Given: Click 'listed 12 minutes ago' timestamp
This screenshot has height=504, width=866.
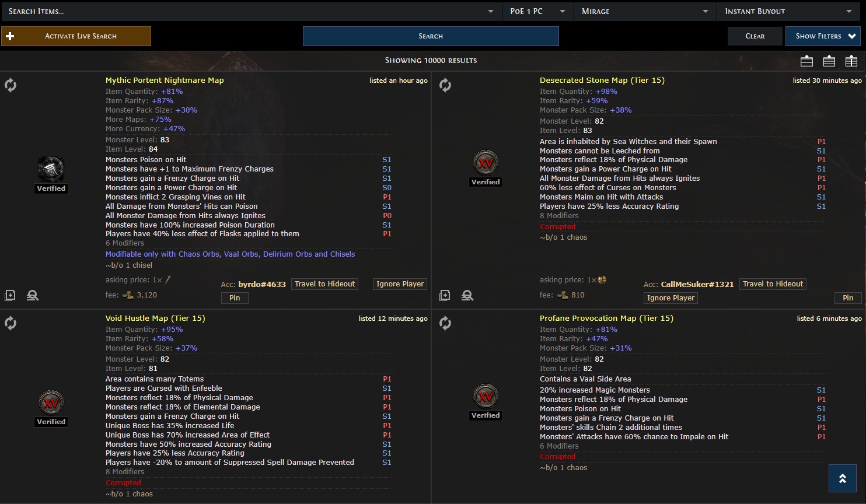Looking at the screenshot, I should 393,318.
